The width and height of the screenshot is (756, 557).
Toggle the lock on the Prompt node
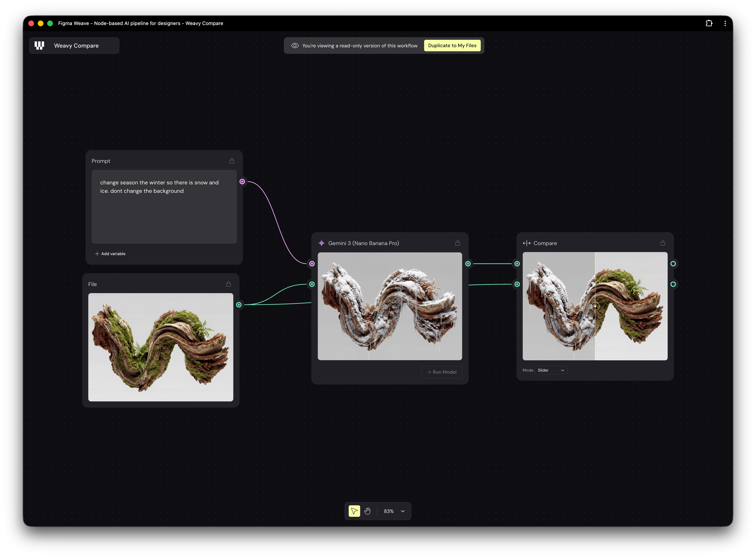pyautogui.click(x=232, y=161)
